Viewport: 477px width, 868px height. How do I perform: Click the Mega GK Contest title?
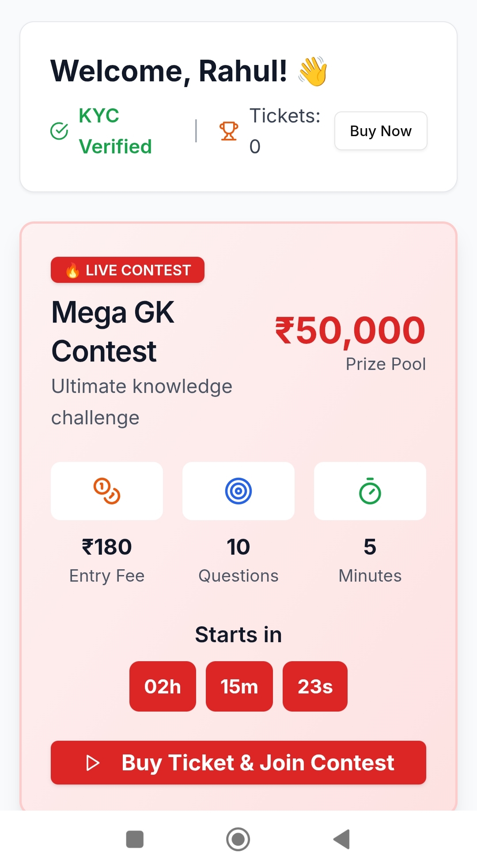coord(113,331)
